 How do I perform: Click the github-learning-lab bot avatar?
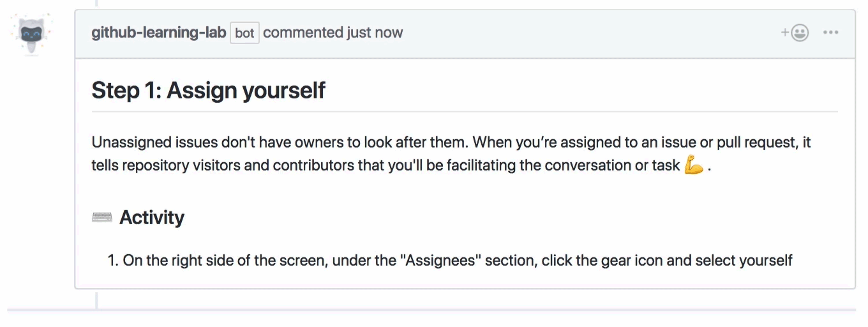click(x=31, y=34)
